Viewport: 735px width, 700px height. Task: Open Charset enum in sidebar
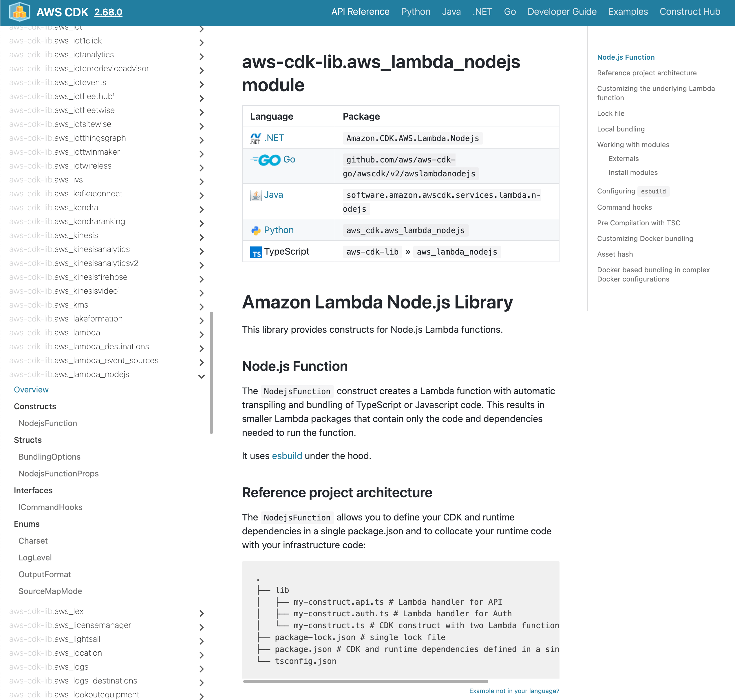point(33,541)
